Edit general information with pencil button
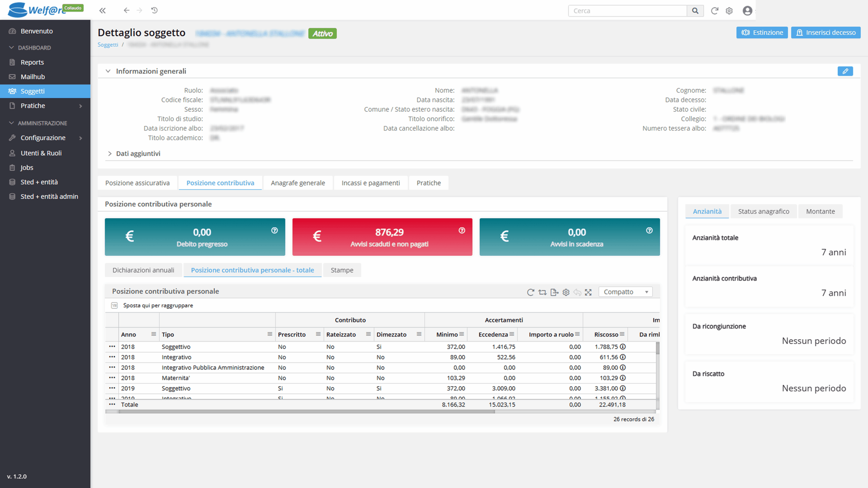This screenshot has height=488, width=868. [x=845, y=71]
